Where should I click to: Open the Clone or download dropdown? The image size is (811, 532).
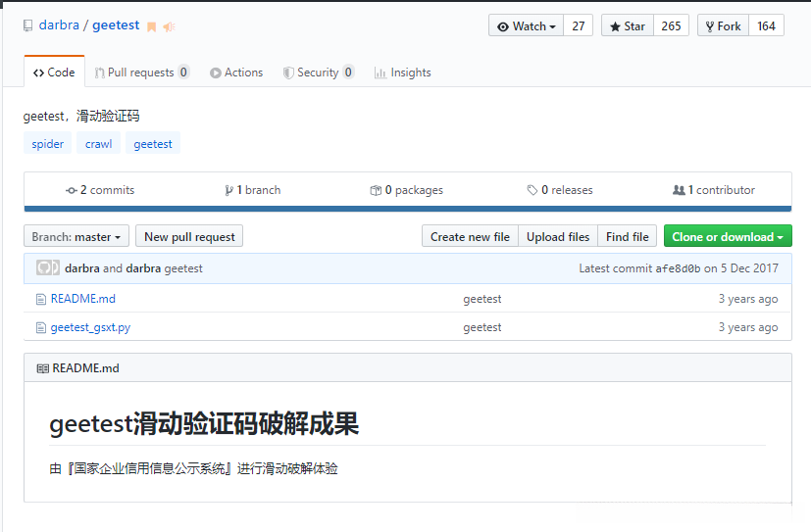pos(728,236)
